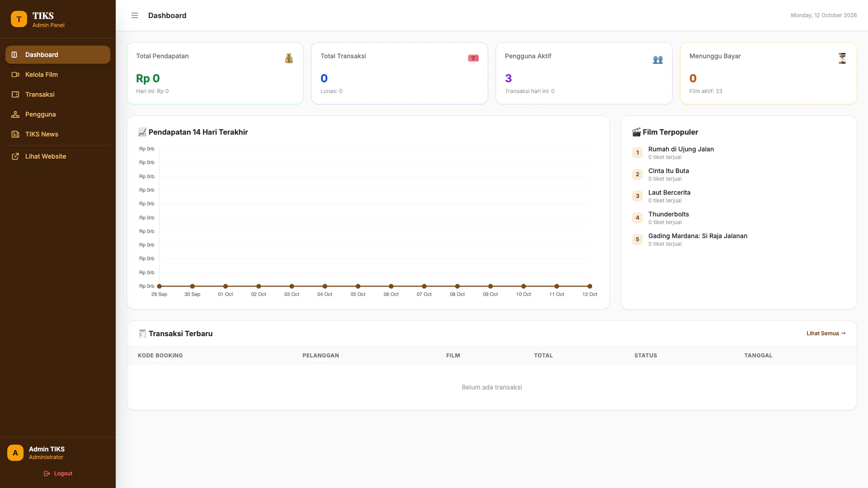Click the date Monday, 12 October 2026
Viewport: 868px width, 488px height.
(x=824, y=15)
